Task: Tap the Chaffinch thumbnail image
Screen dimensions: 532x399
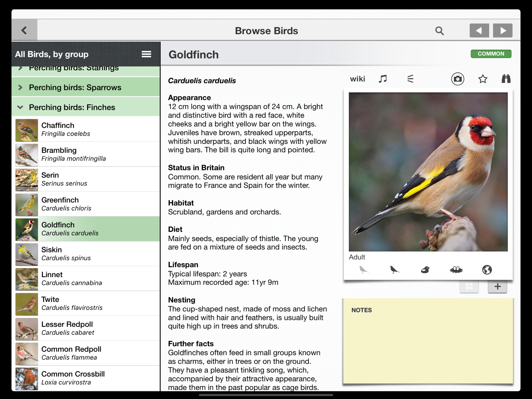Action: [27, 130]
